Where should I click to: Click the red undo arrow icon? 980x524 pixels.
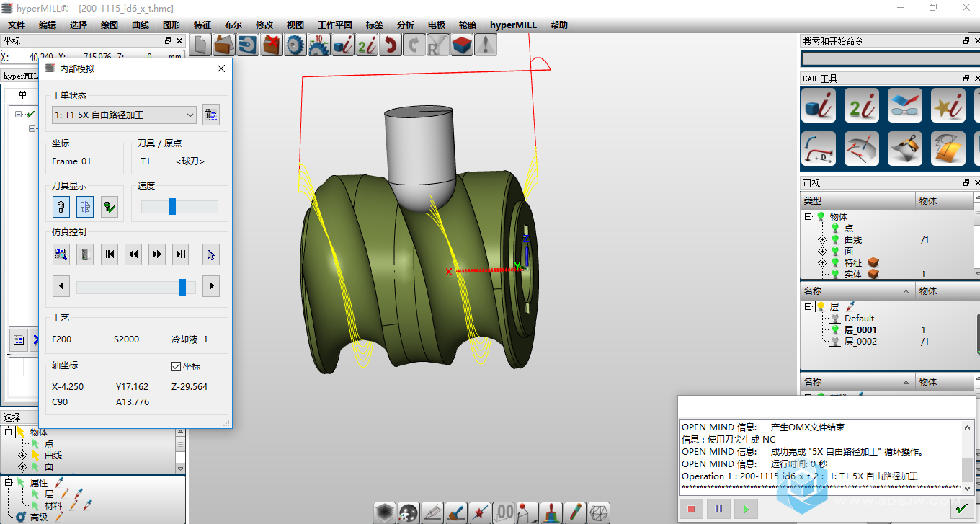tap(391, 45)
